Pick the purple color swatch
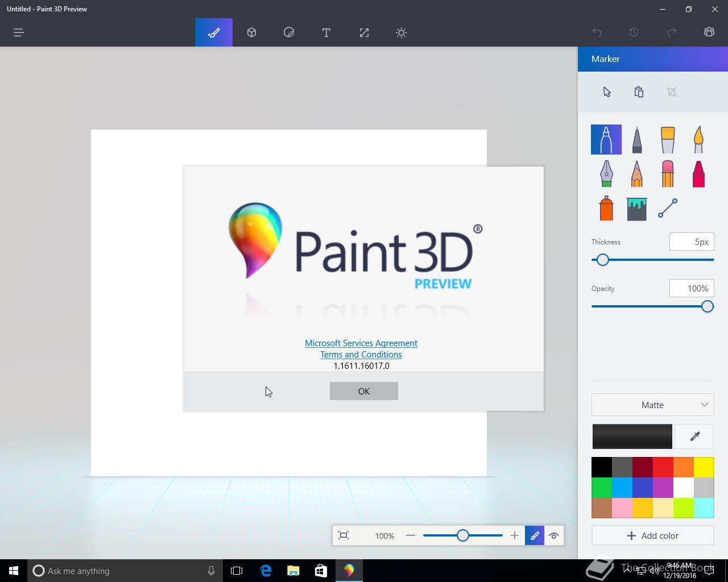Screen dimensions: 728x582 coord(663,488)
